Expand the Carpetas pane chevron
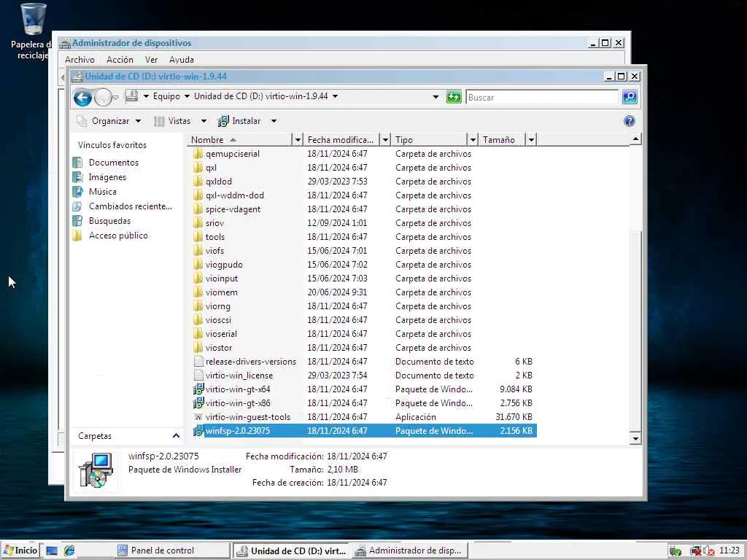The width and height of the screenshot is (747, 560). 176,436
